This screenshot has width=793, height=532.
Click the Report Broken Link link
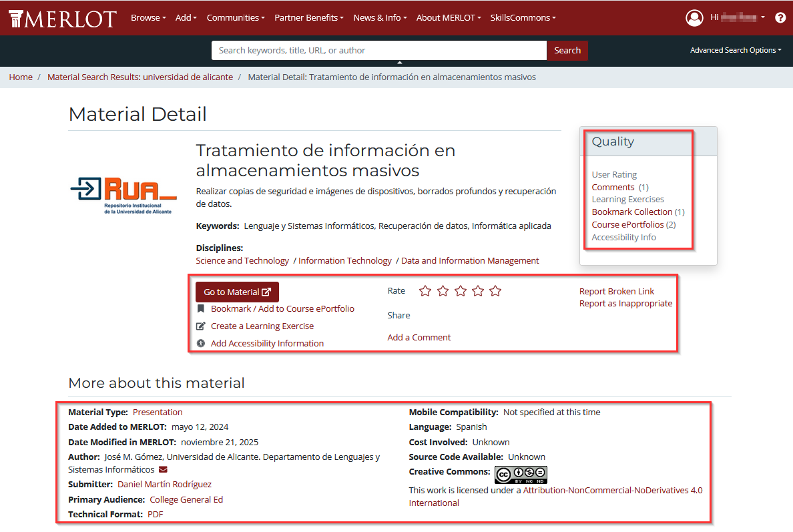coord(617,291)
